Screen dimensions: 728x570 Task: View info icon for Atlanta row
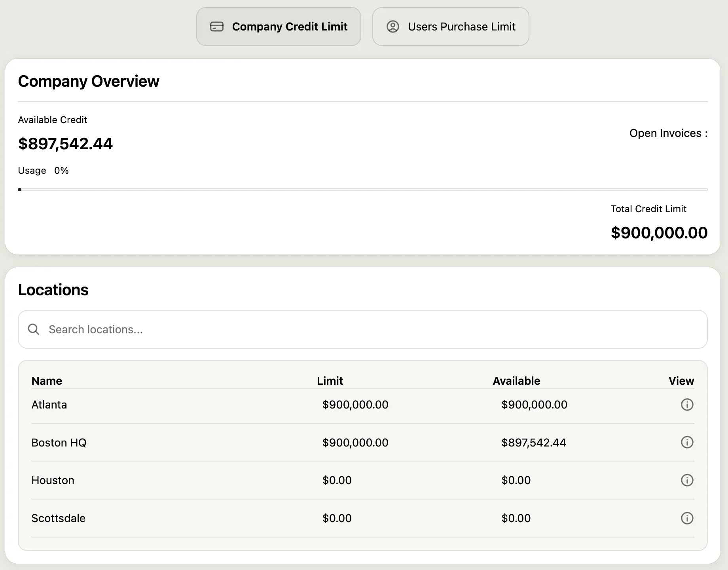(687, 405)
